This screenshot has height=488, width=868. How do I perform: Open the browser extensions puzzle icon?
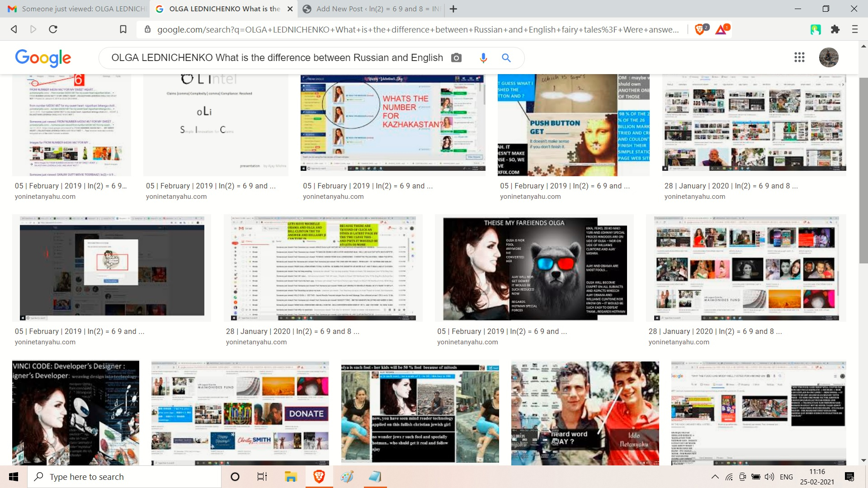coord(835,29)
